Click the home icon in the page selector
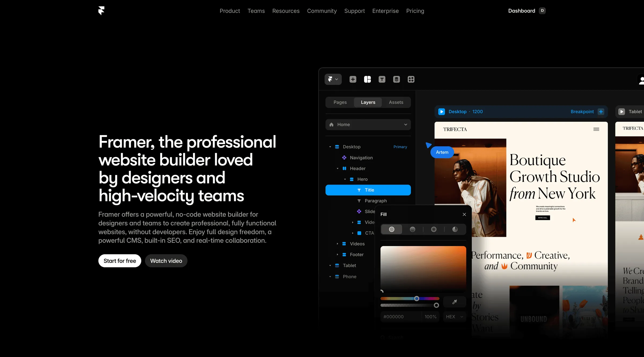 (x=331, y=125)
